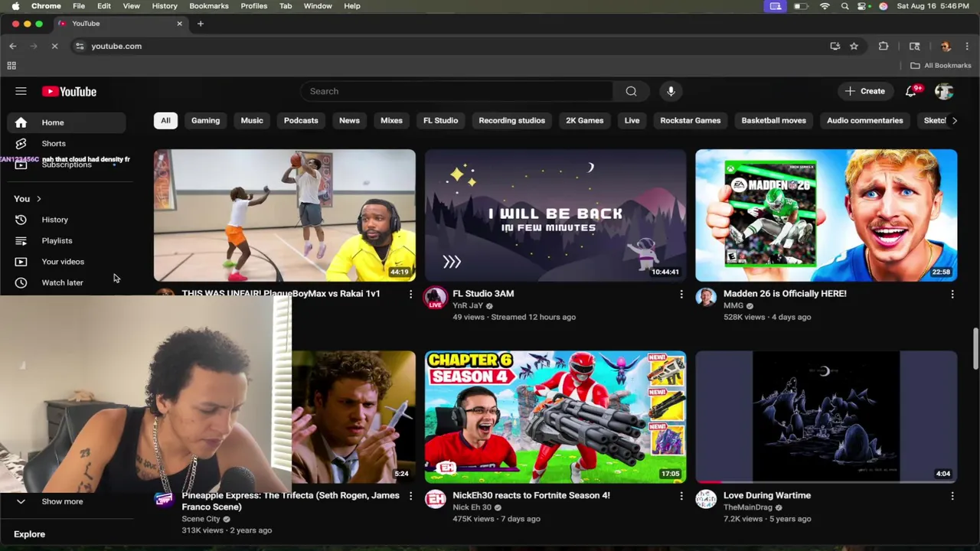The image size is (980, 551).
Task: Start voice search with microphone icon
Action: point(671,91)
